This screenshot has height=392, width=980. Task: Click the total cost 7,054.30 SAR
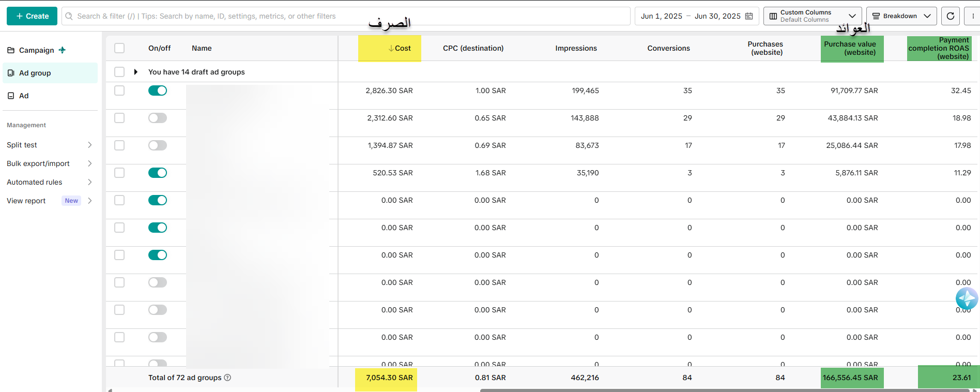389,378
